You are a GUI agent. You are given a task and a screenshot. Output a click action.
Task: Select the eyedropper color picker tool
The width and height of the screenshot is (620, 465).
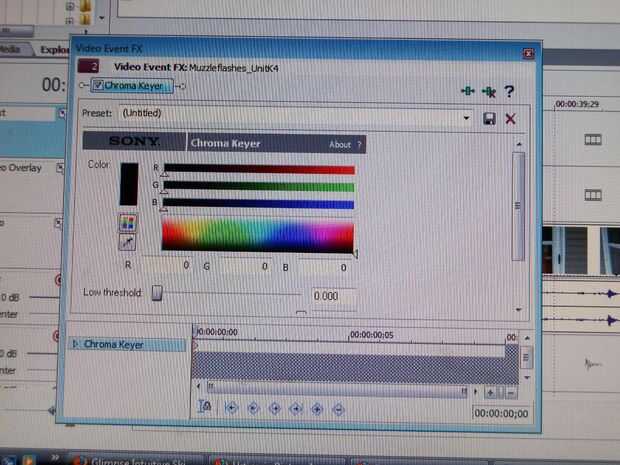click(x=127, y=242)
